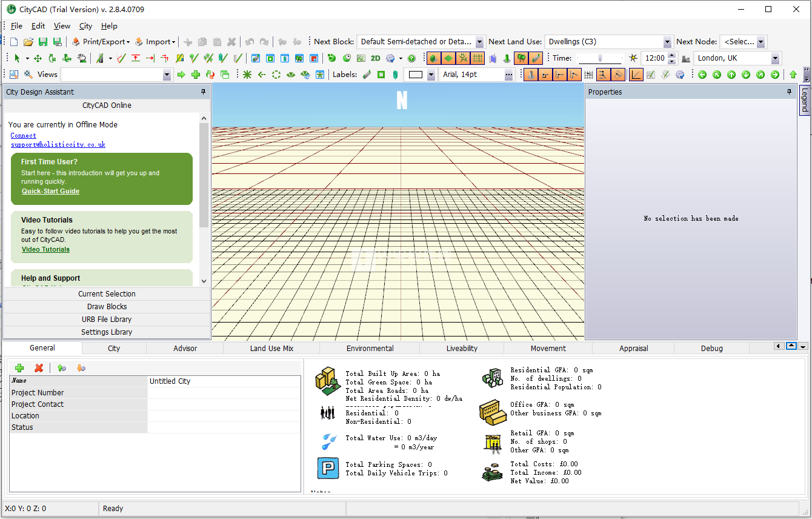Expand the Draw Blocks section
Image resolution: width=812 pixels, height=519 pixels.
point(107,307)
